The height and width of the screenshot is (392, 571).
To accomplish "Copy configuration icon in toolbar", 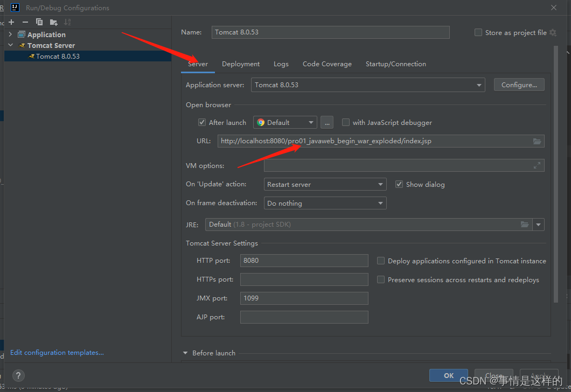I will tap(39, 22).
